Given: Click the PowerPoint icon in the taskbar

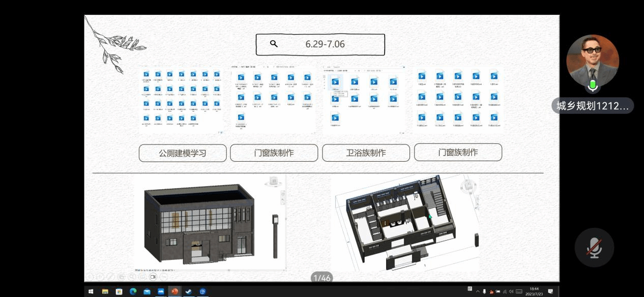Looking at the screenshot, I should tap(174, 291).
